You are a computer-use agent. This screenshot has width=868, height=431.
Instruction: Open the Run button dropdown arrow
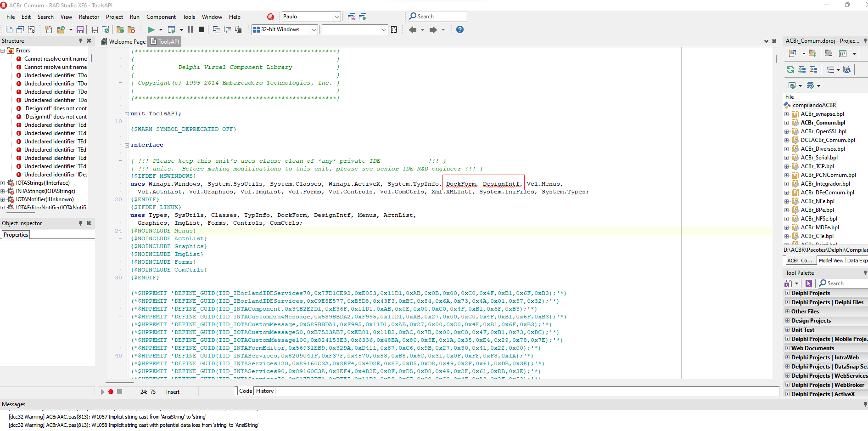tap(161, 30)
